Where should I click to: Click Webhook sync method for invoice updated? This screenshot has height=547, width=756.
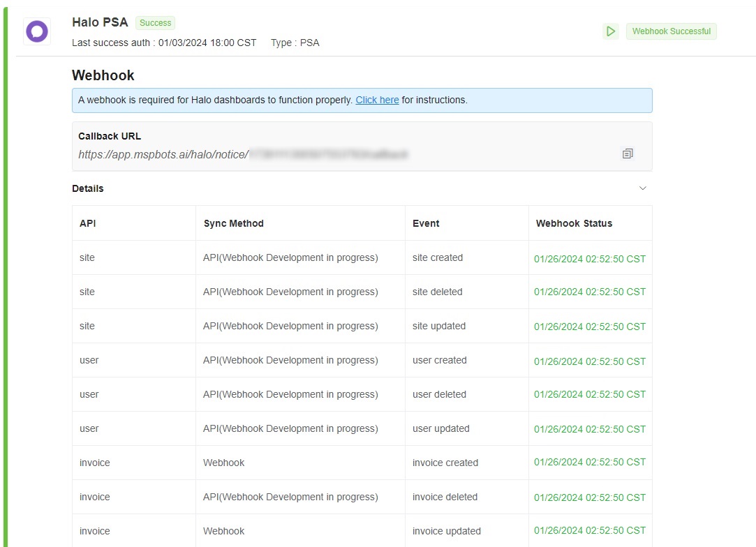point(223,531)
